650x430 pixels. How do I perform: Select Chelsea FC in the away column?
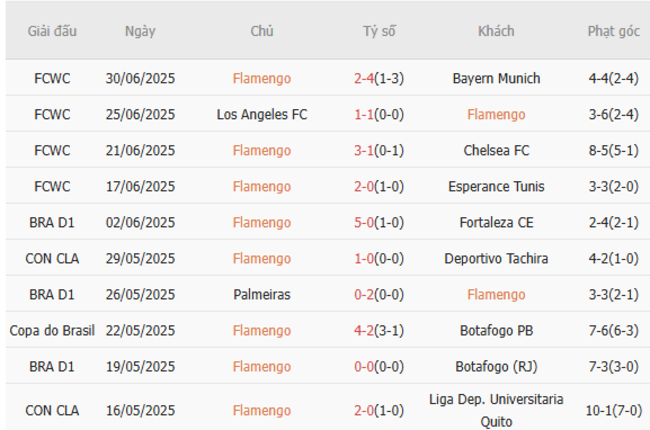click(496, 150)
